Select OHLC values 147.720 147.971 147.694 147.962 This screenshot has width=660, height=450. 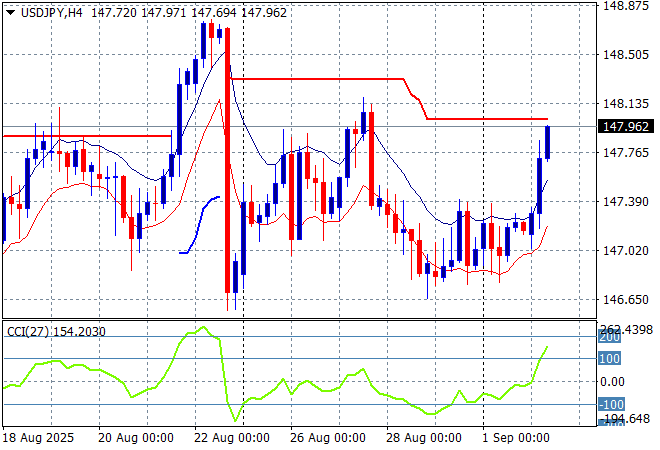(189, 13)
